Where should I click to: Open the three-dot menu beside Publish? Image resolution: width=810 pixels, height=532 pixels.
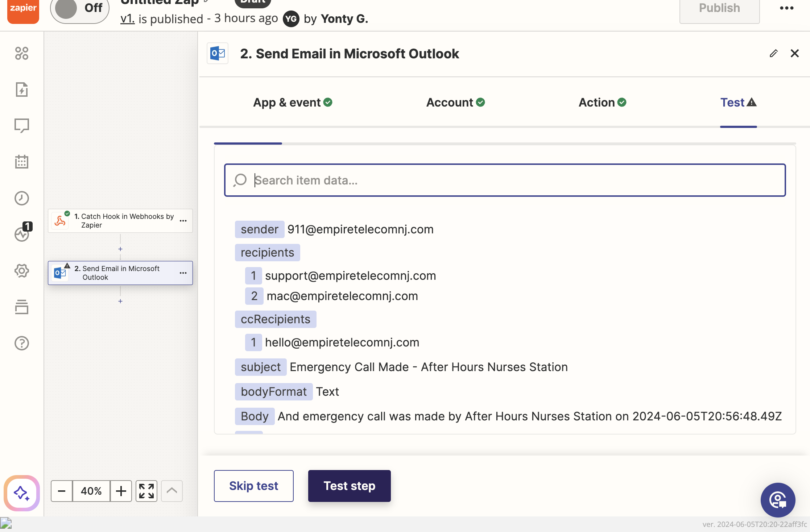(786, 8)
